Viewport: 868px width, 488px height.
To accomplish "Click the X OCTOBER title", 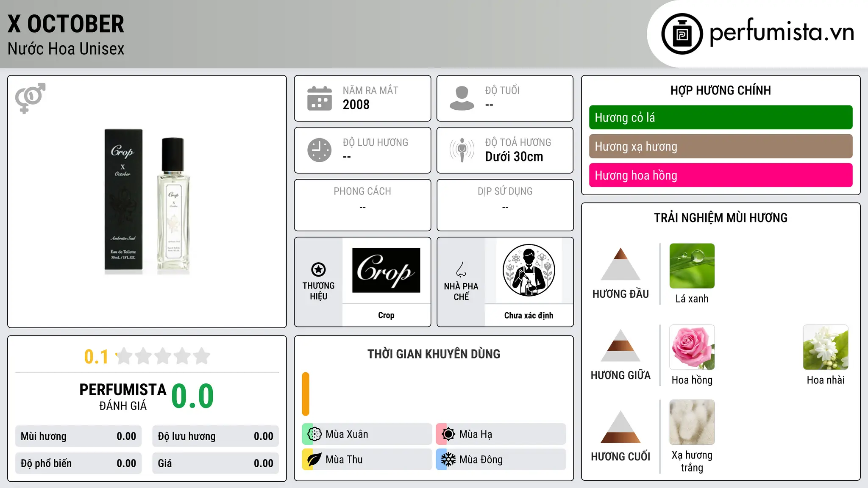I will click(x=66, y=24).
